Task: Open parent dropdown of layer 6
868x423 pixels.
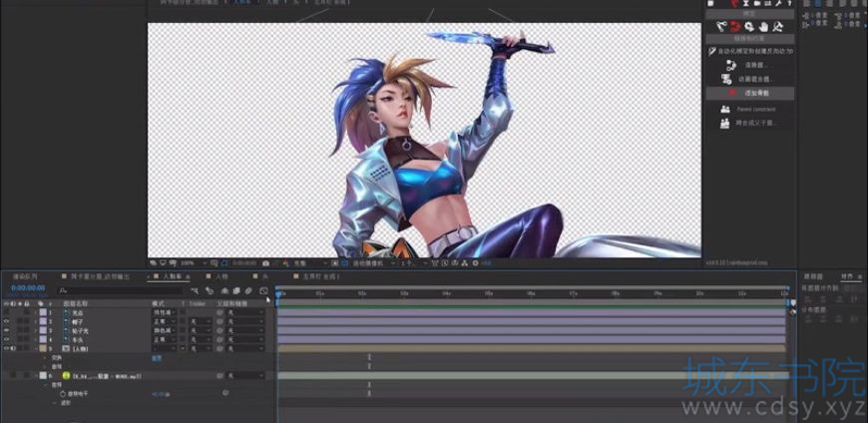Action: pyautogui.click(x=245, y=375)
